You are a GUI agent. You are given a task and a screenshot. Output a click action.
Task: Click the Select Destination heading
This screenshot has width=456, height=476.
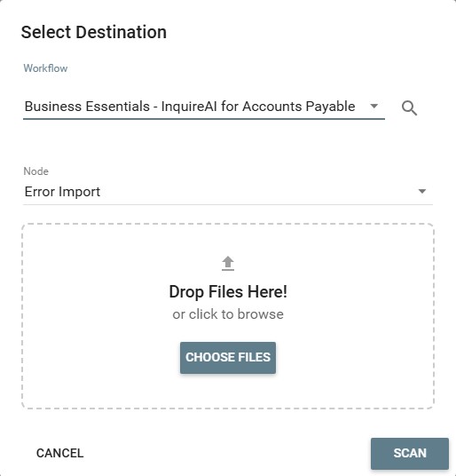(x=94, y=32)
